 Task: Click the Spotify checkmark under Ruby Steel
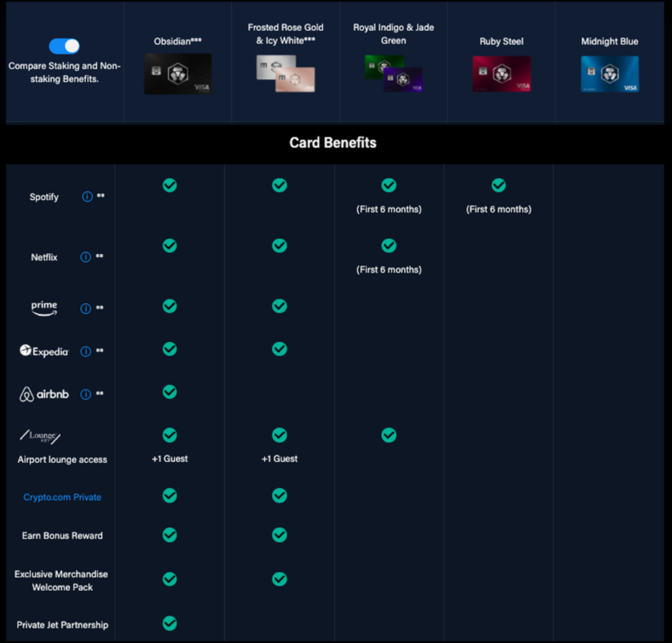click(498, 185)
